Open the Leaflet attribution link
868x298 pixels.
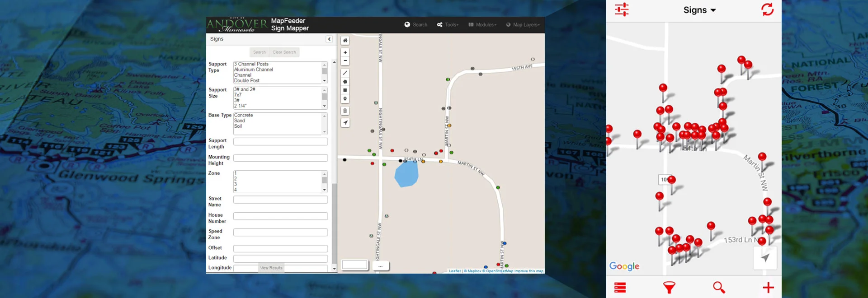pyautogui.click(x=455, y=271)
